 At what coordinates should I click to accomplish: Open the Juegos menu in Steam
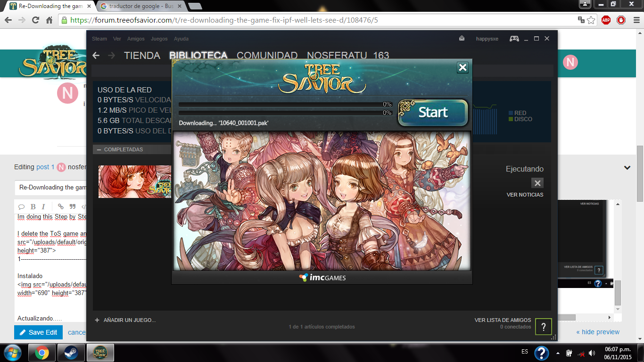[x=159, y=39]
